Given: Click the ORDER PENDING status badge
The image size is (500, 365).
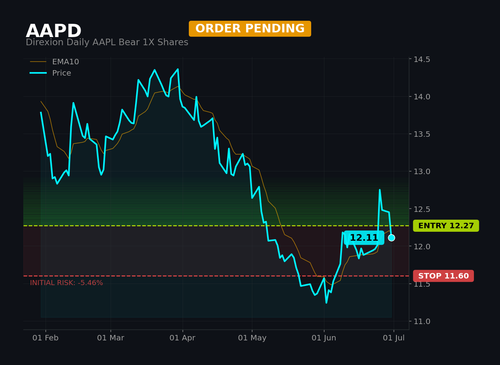Looking at the screenshot, I should pos(250,29).
